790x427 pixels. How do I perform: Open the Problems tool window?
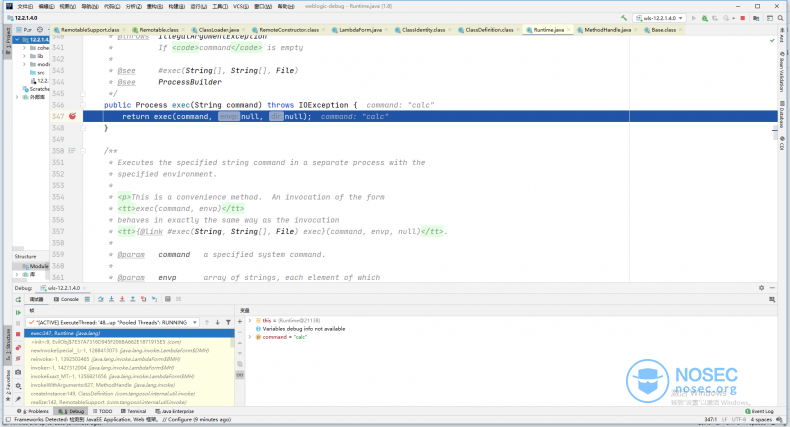click(x=33, y=411)
